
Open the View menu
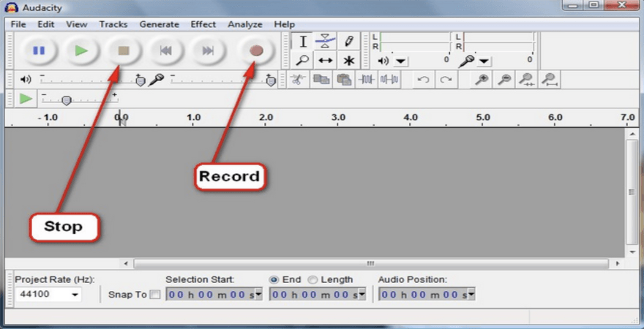(76, 24)
